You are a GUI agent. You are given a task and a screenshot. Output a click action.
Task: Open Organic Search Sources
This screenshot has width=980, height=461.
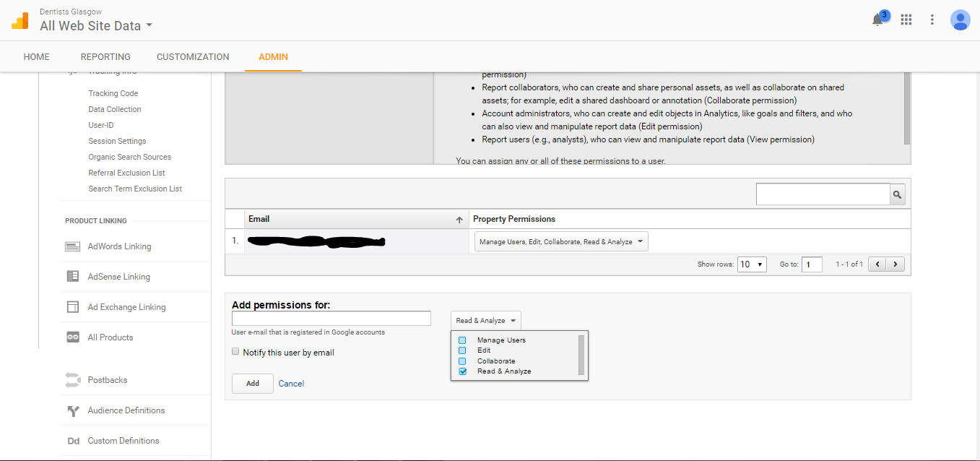(x=130, y=157)
